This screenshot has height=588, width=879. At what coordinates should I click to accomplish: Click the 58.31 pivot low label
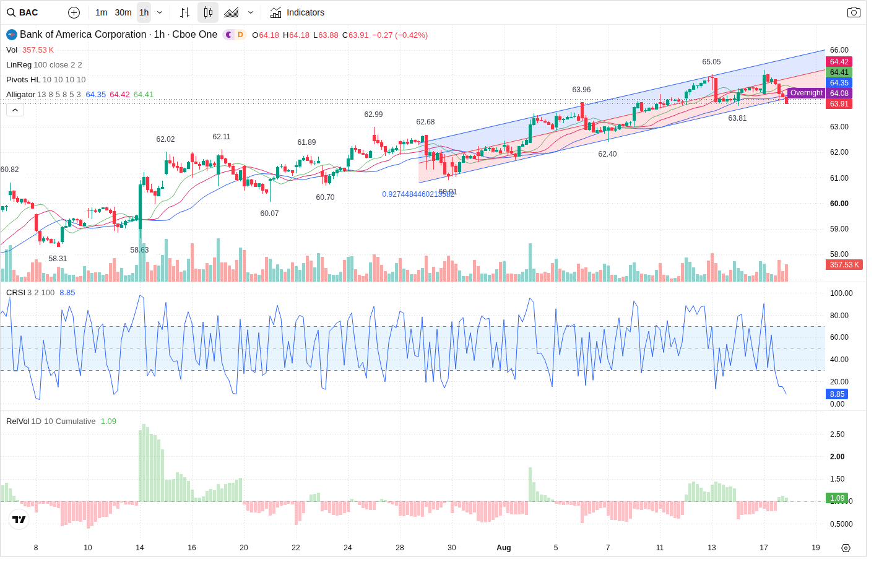click(x=58, y=259)
